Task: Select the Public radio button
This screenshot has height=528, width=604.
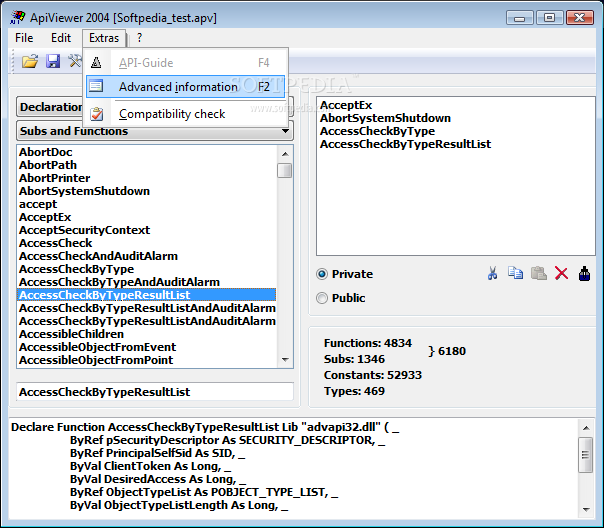Action: point(322,298)
